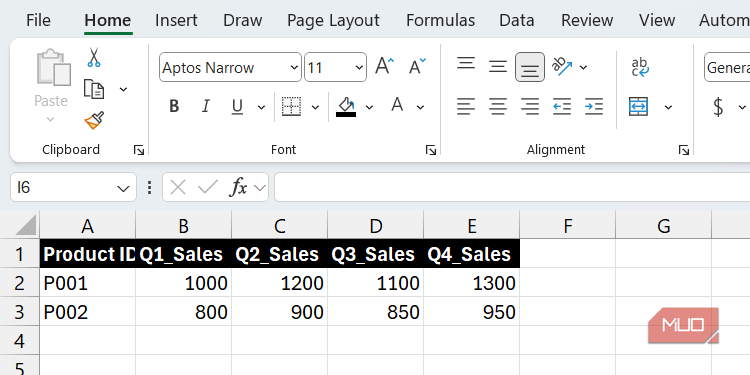
Task: Expand the Paste options arrow
Action: pyautogui.click(x=50, y=119)
